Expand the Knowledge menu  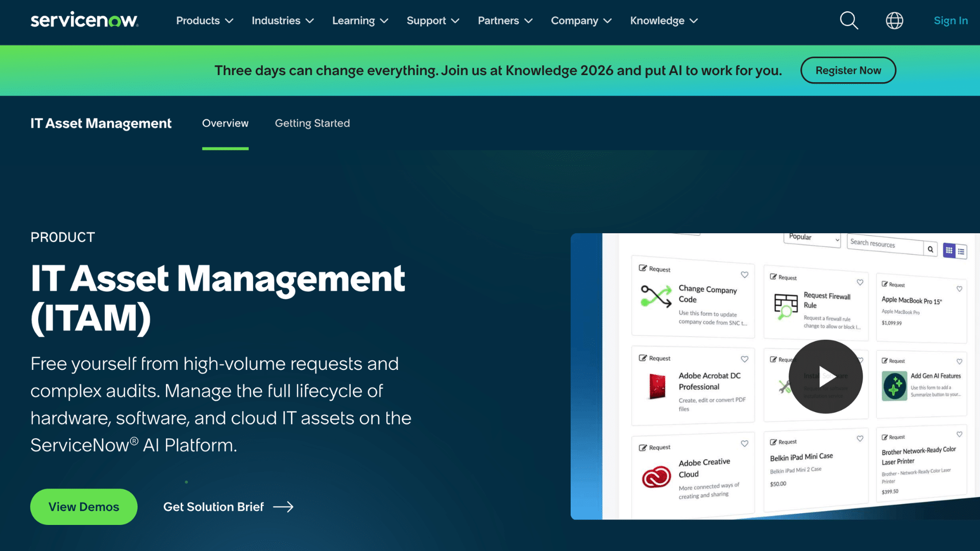tap(664, 20)
